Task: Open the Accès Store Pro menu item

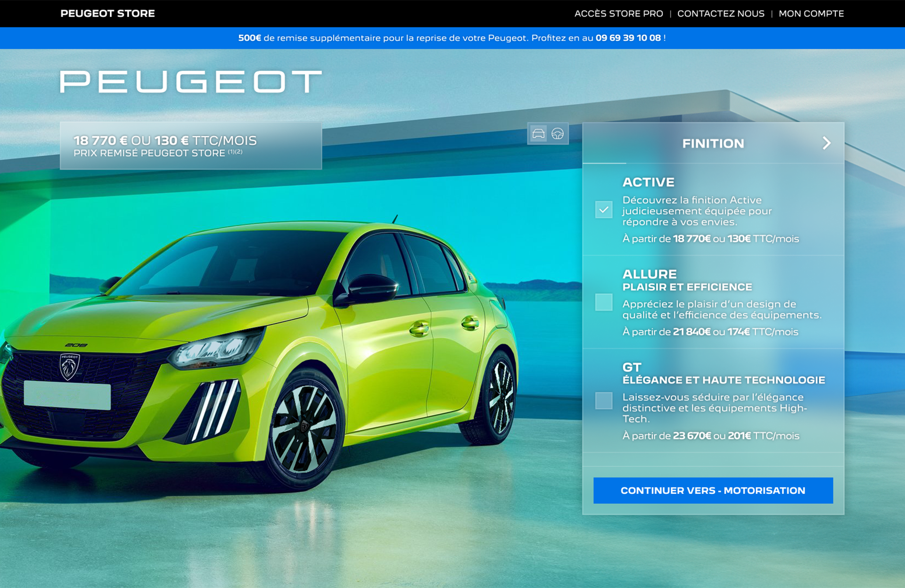Action: pyautogui.click(x=618, y=14)
